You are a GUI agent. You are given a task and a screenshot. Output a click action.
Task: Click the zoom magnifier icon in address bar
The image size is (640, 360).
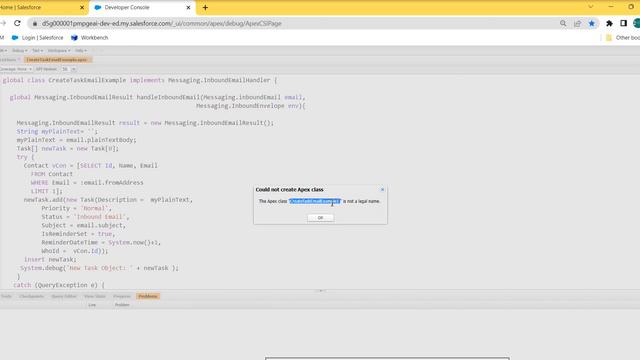pos(563,24)
